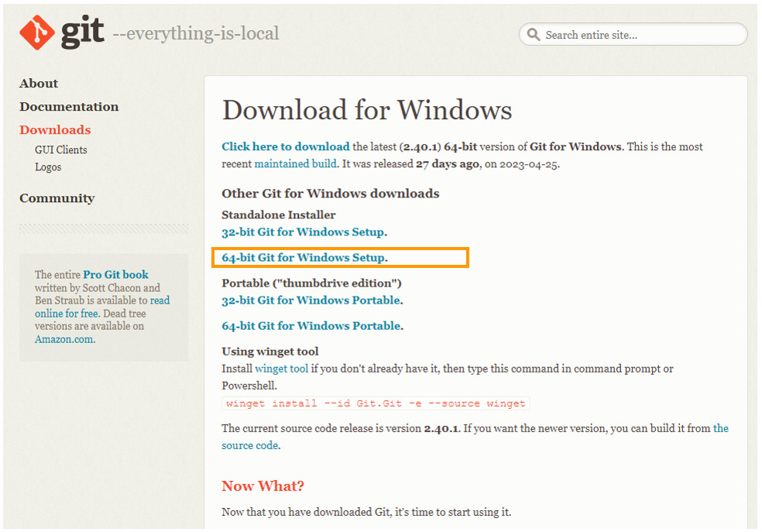Click the Git diamond logo icon
This screenshot has height=532, width=762.
coord(36,33)
